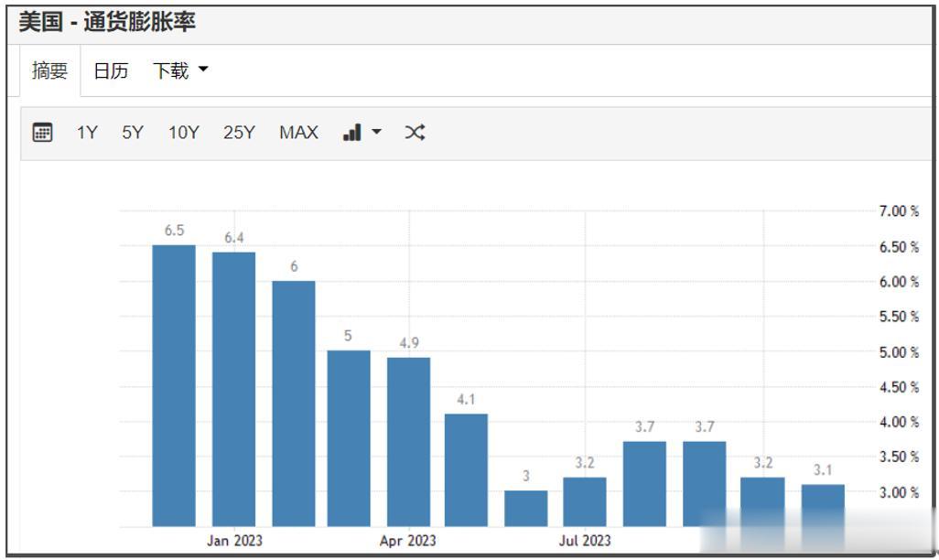This screenshot has width=939, height=560.
Task: Select the 25Y time range
Action: [x=239, y=133]
